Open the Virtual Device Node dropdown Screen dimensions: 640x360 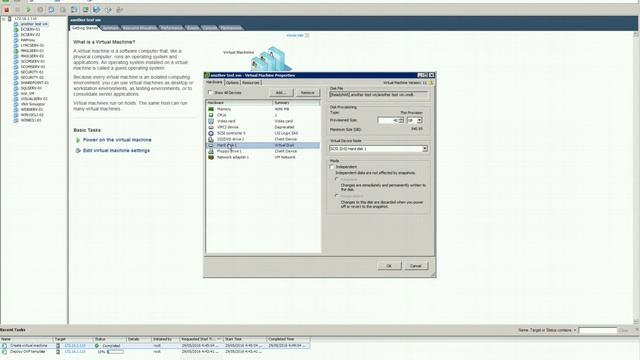pos(425,149)
